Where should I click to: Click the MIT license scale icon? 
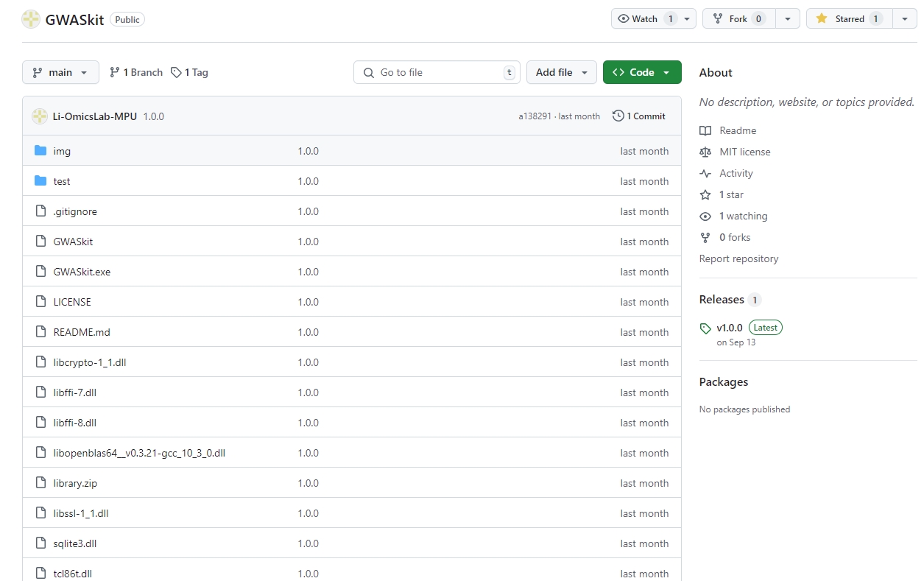click(705, 152)
